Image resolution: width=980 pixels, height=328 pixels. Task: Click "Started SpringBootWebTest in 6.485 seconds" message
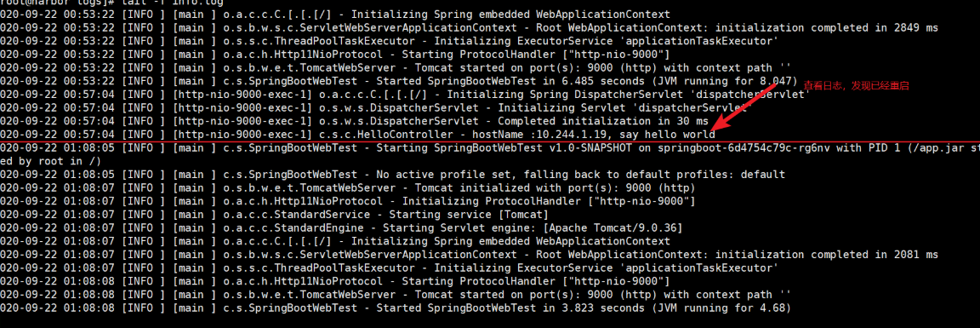tap(511, 81)
